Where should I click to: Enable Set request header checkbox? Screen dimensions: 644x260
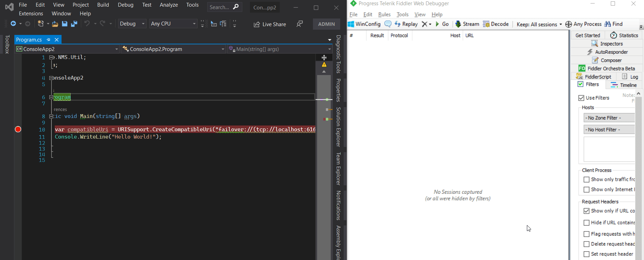point(587,254)
